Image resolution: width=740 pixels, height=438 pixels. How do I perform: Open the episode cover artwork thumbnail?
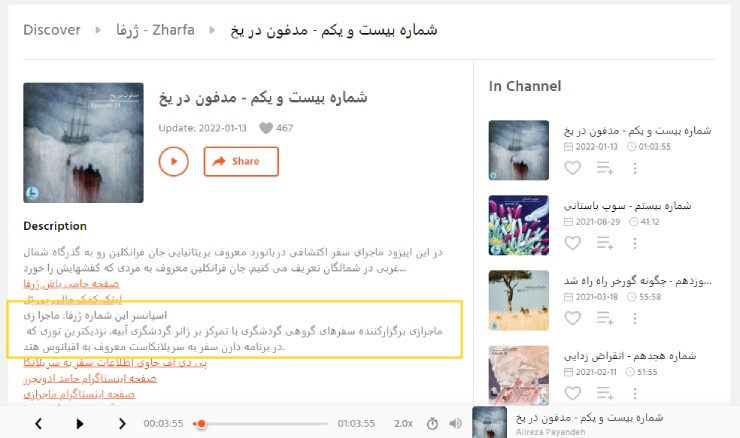click(83, 143)
